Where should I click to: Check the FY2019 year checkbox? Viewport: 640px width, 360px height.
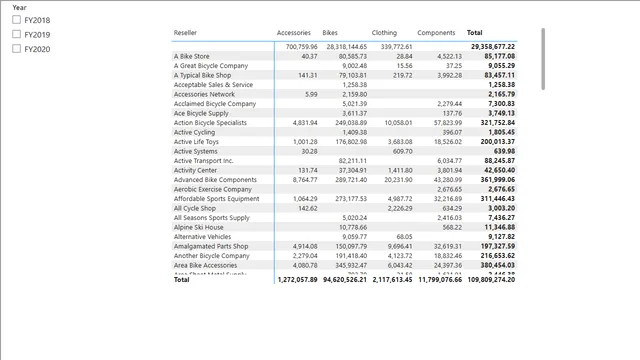tap(16, 34)
